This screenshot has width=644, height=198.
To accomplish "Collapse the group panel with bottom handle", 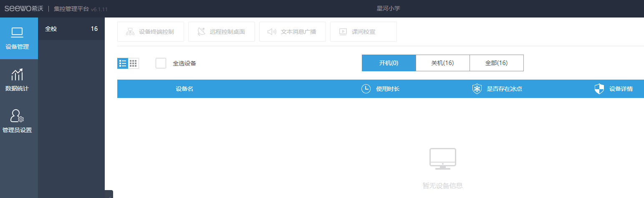I will 109,194.
